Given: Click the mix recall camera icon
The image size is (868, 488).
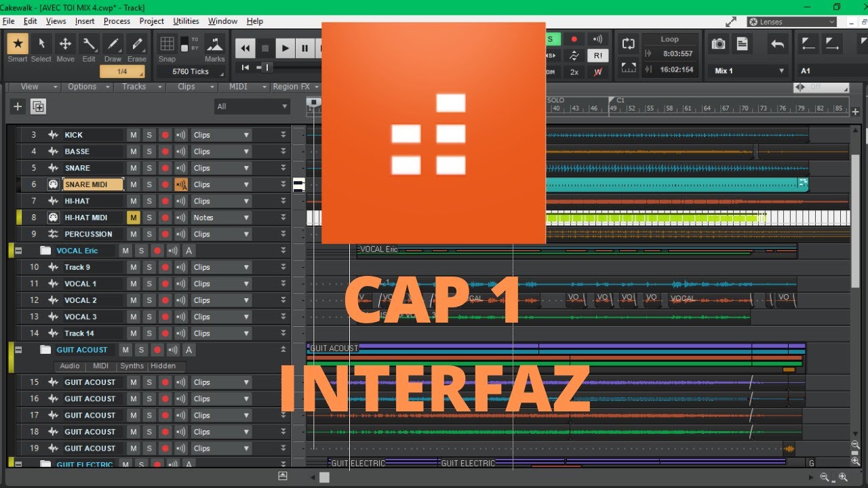Looking at the screenshot, I should point(719,44).
